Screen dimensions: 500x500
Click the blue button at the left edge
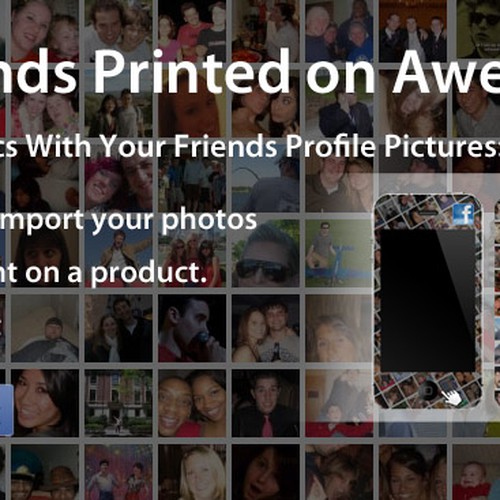coord(6,410)
